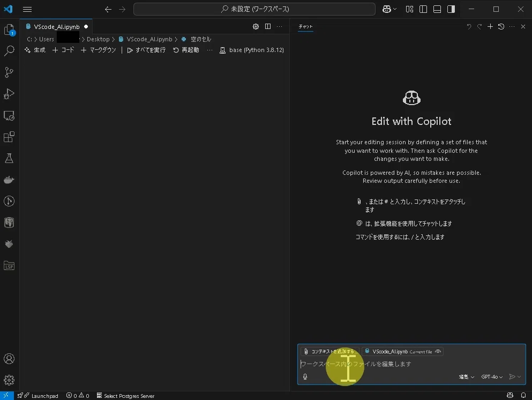The height and width of the screenshot is (400, 532).
Task: Show chat history
Action: [501, 26]
